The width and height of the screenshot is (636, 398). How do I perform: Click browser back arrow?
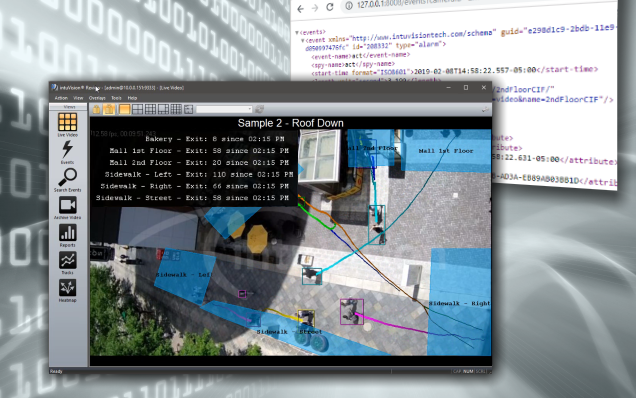click(x=300, y=9)
